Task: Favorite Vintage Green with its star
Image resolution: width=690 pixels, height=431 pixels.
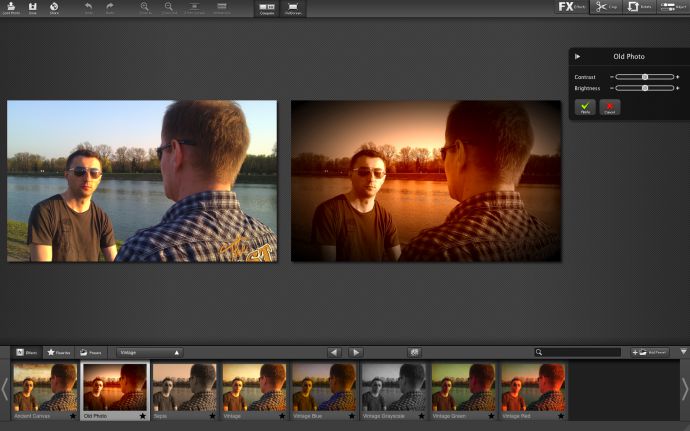Action: point(491,416)
